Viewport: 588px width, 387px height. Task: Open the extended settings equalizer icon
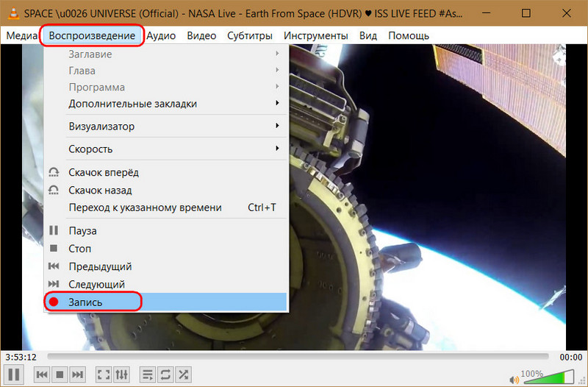point(121,374)
